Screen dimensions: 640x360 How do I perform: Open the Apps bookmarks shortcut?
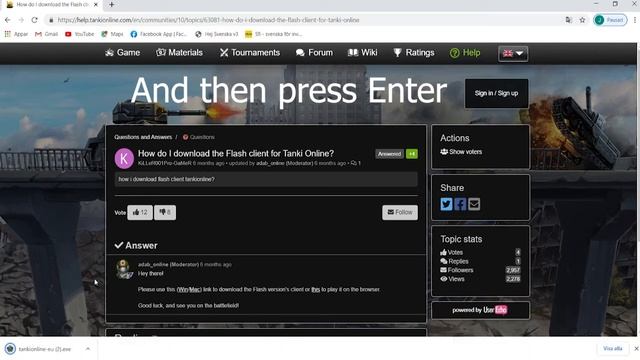[x=16, y=34]
